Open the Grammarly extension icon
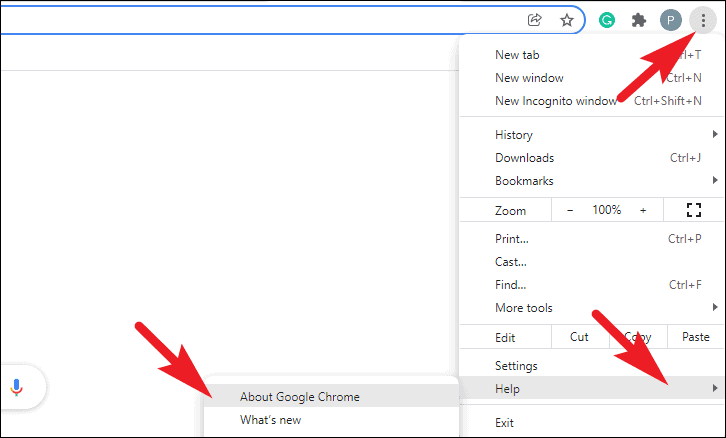Screen dimensions: 726x438 [607, 20]
